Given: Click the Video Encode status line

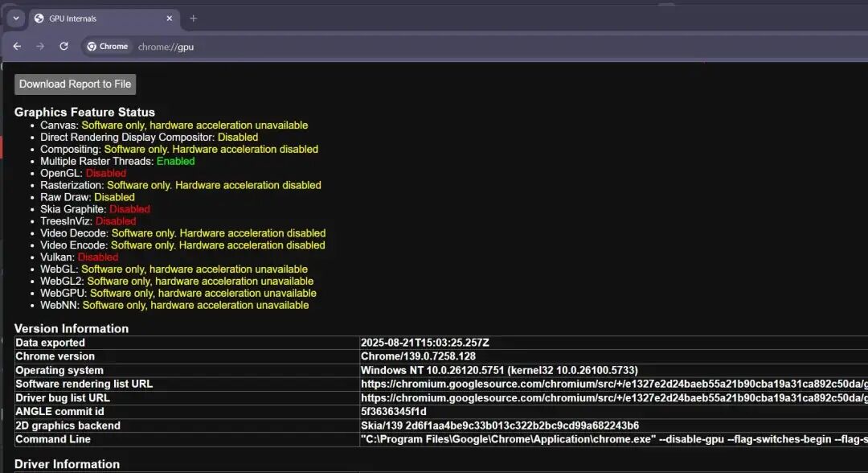Looking at the screenshot, I should (x=182, y=245).
